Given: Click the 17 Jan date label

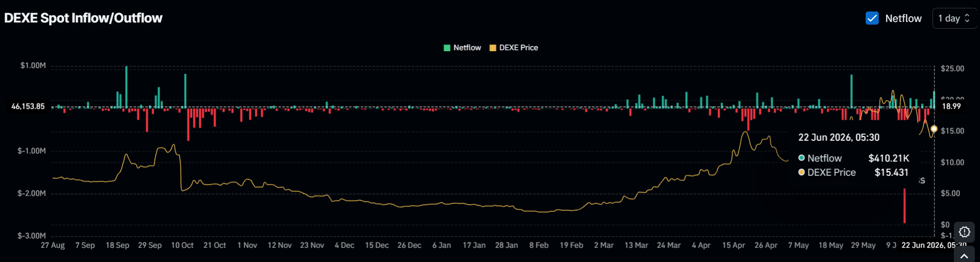Looking at the screenshot, I should tap(474, 245).
